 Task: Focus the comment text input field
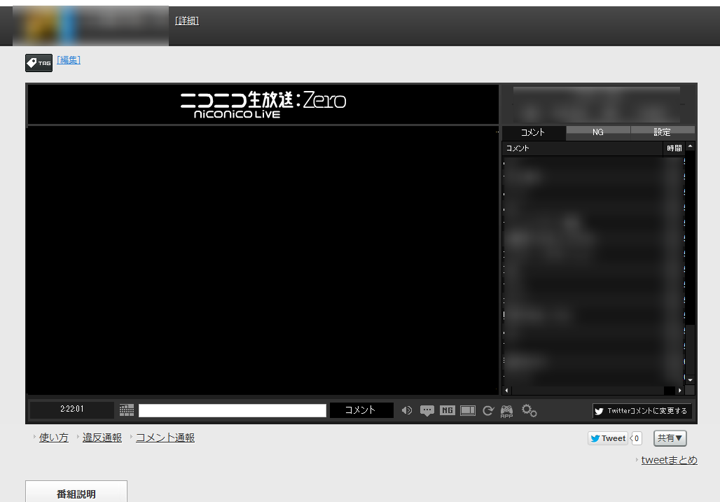tap(232, 410)
